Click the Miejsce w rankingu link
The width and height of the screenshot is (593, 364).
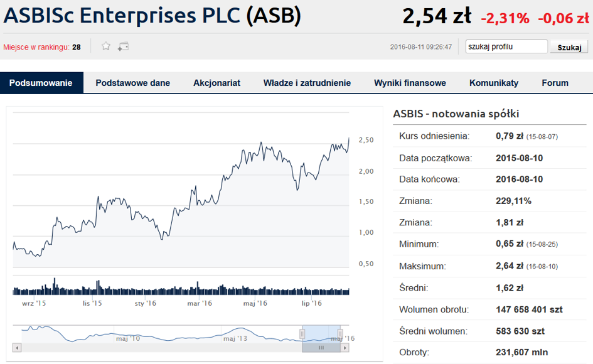coord(36,47)
